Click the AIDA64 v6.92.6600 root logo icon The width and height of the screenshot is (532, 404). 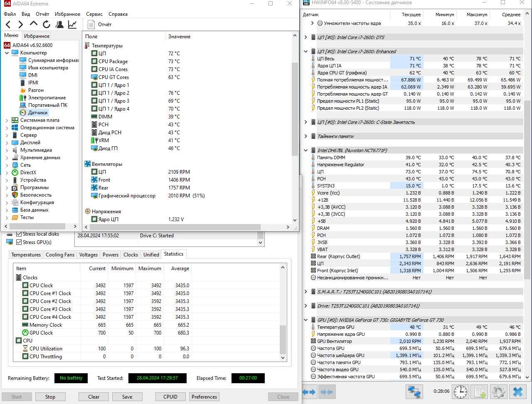(7, 45)
